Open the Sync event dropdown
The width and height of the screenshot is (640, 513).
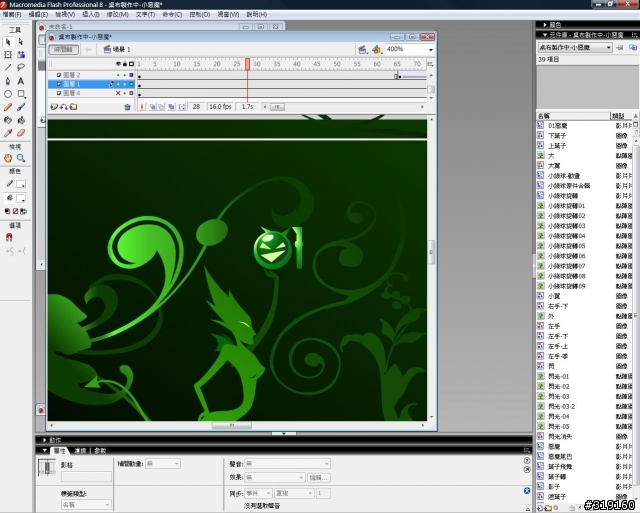pos(258,493)
